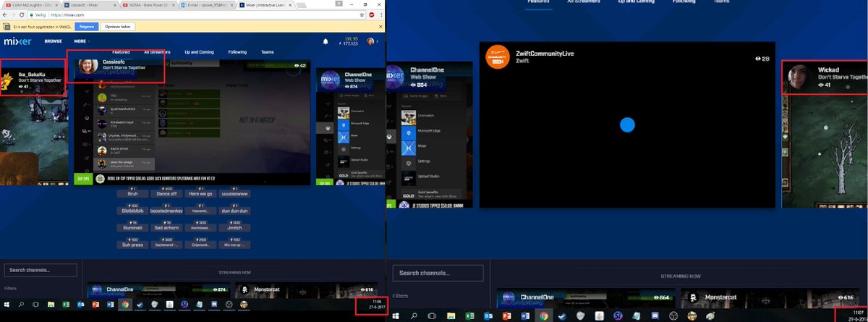Open Steam from left screenshot taskbar

point(141,305)
